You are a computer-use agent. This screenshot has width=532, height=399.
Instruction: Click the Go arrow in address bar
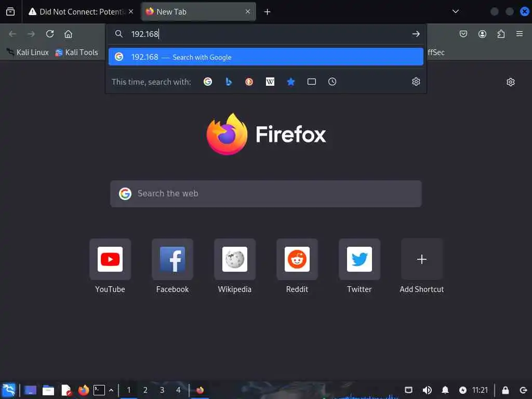click(x=416, y=34)
